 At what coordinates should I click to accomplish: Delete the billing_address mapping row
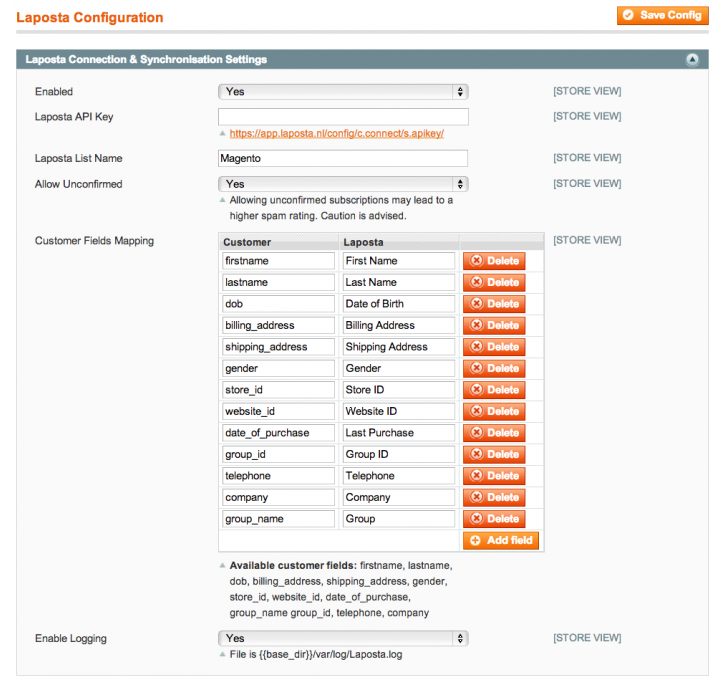(494, 325)
